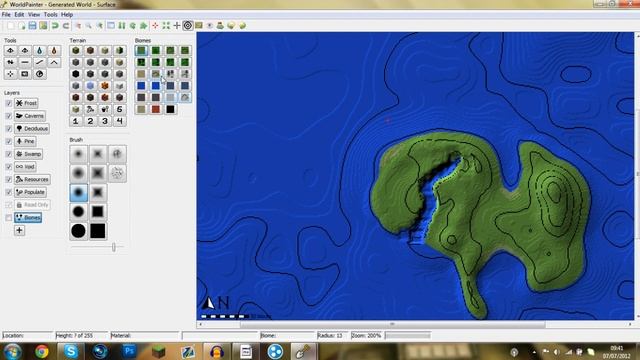Select terrain button labeled 5
This screenshot has width=640, height=360.
point(120,109)
